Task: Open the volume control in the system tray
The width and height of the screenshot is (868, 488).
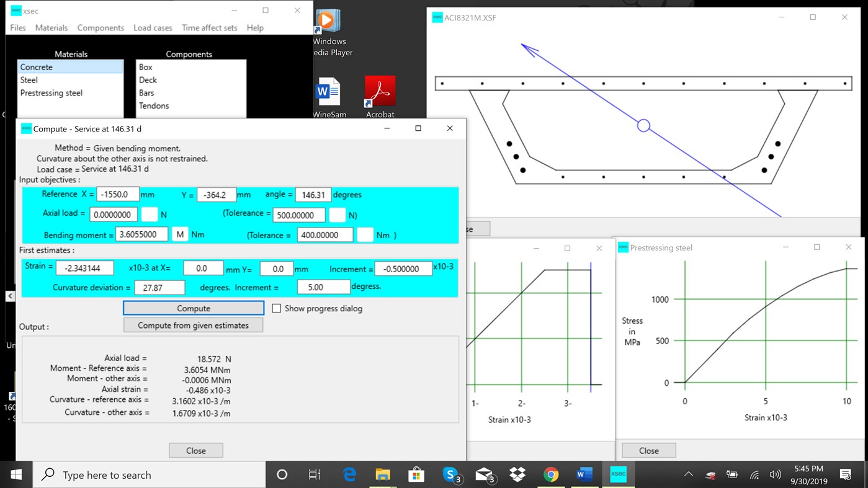Action: point(775,474)
